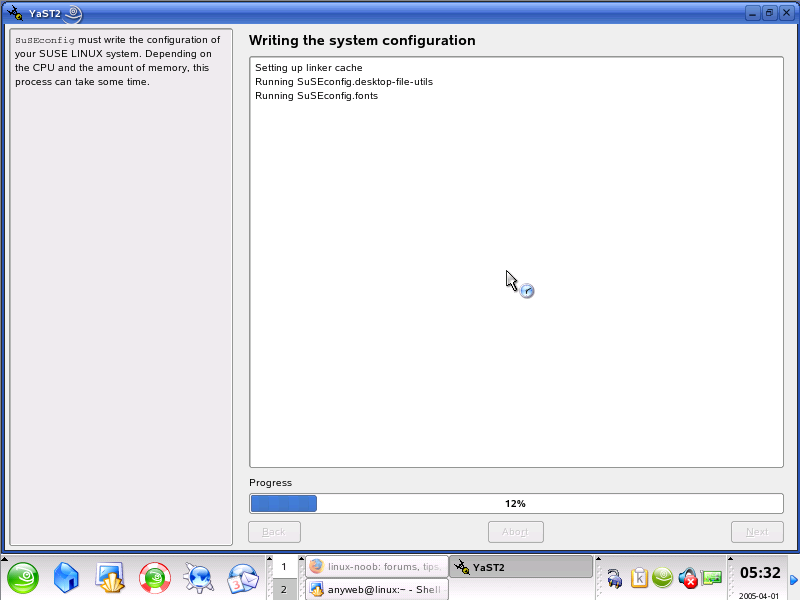Switch to virtual desktop 2
The height and width of the screenshot is (600, 800).
pos(284,589)
